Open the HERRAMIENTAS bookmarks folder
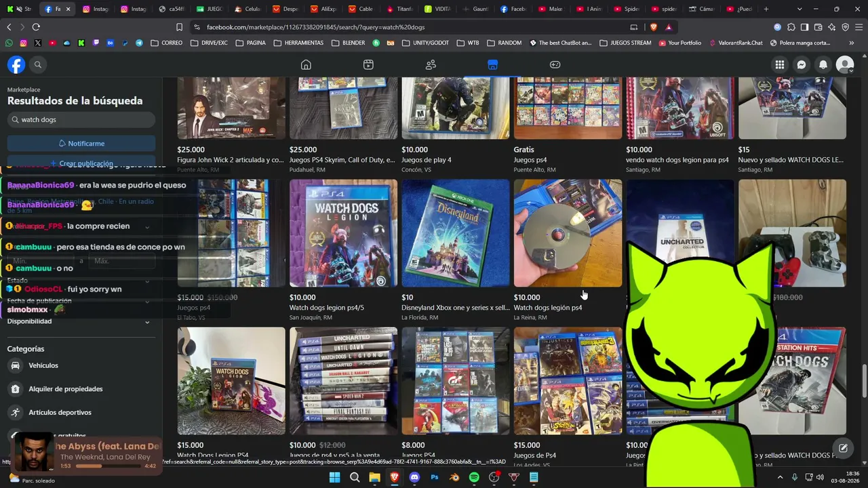The width and height of the screenshot is (868, 488). click(298, 43)
